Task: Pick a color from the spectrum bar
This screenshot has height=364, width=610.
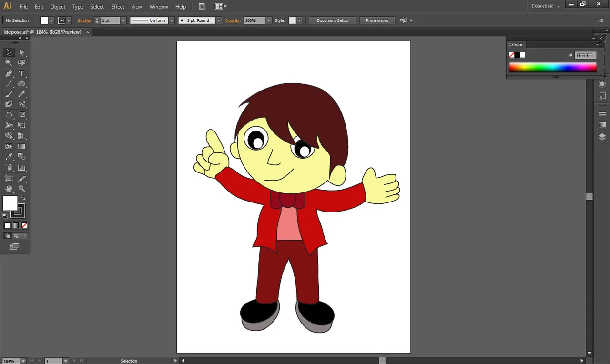Action: pos(553,68)
